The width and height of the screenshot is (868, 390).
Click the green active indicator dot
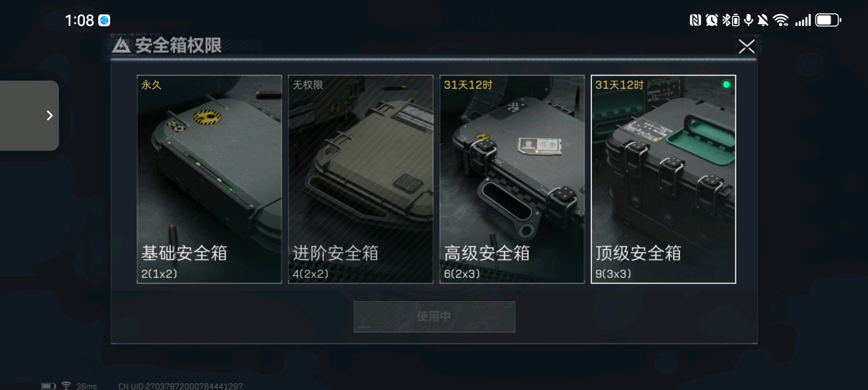pyautogui.click(x=726, y=85)
